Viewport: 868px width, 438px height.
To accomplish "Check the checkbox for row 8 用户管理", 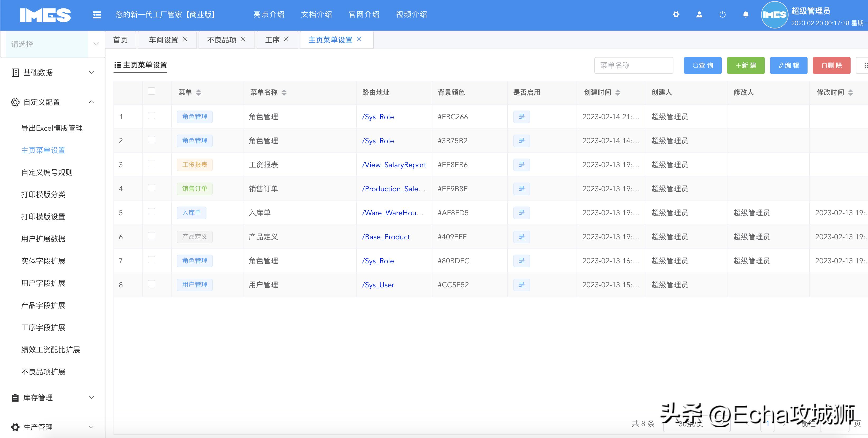I will [x=151, y=283].
